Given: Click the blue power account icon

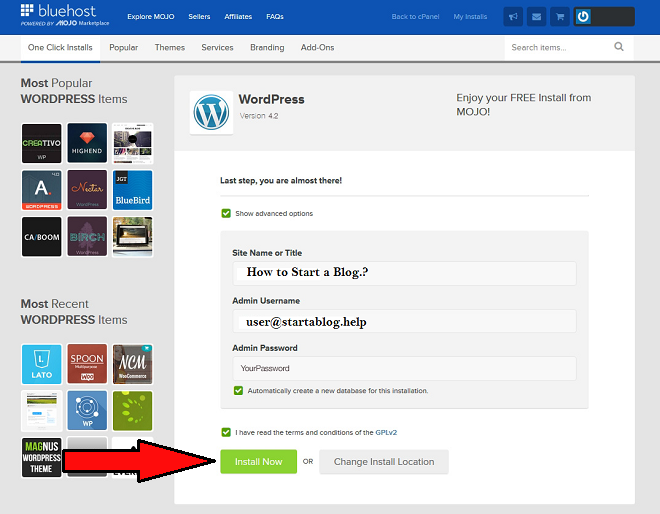Looking at the screenshot, I should pos(583,17).
